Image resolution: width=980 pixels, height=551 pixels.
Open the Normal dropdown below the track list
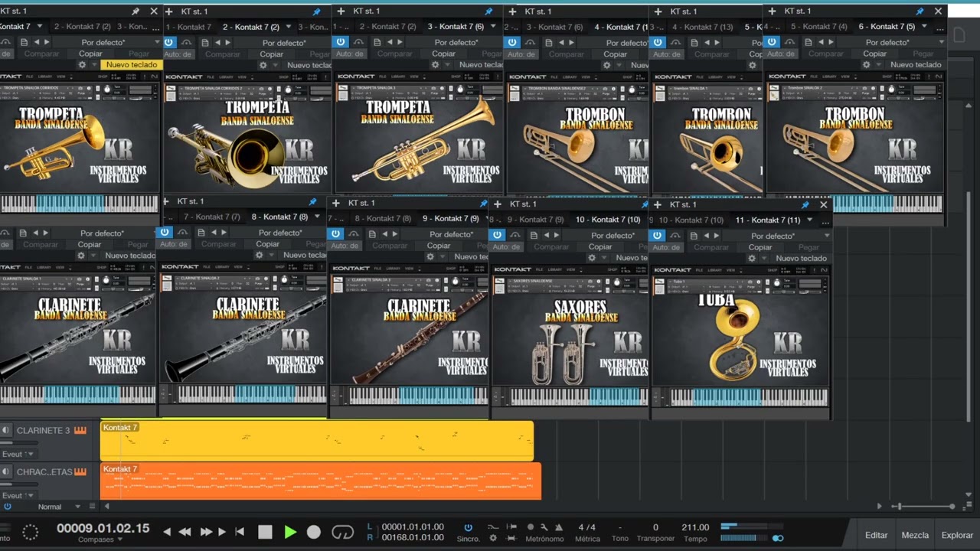[59, 507]
